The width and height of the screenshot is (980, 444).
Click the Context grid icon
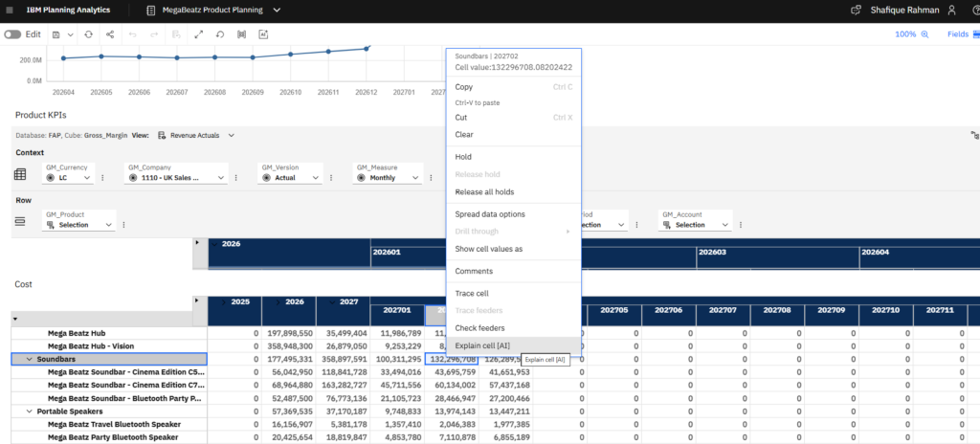pyautogui.click(x=20, y=174)
